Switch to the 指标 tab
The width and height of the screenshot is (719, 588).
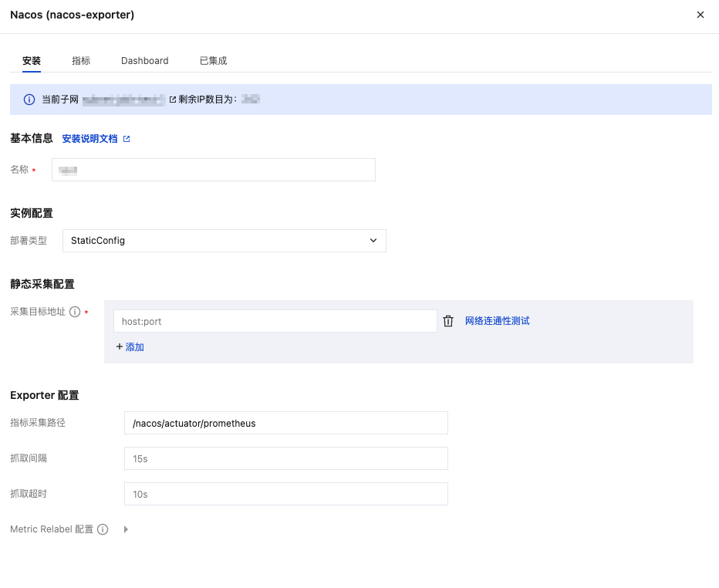pos(81,61)
